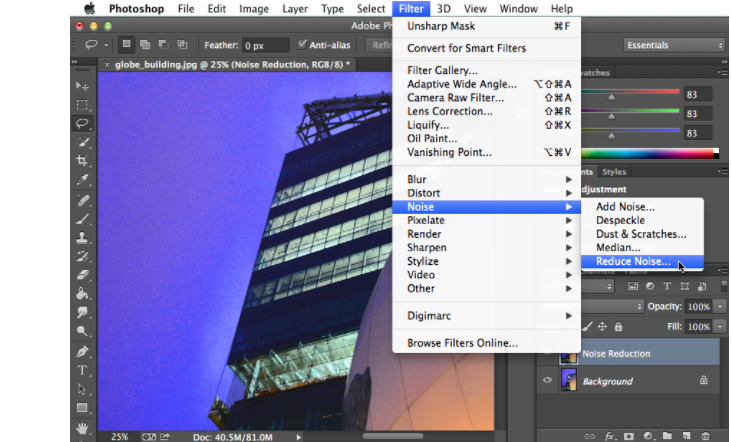
Task: Select the Horizontal Type tool
Action: [x=83, y=370]
